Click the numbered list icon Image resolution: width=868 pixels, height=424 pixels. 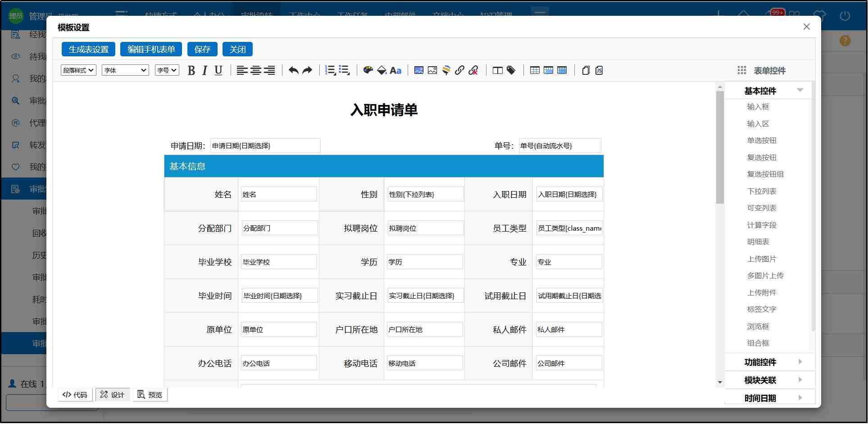coord(330,70)
